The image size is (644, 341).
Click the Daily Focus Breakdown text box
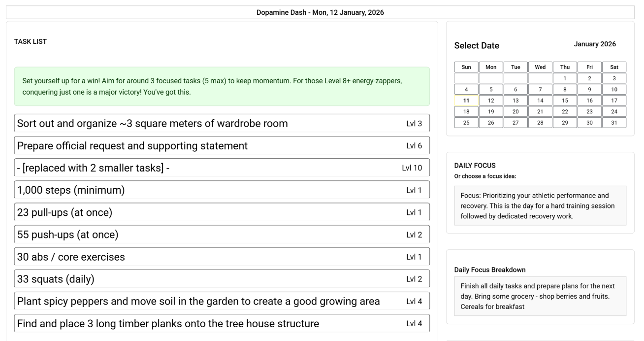[540, 296]
